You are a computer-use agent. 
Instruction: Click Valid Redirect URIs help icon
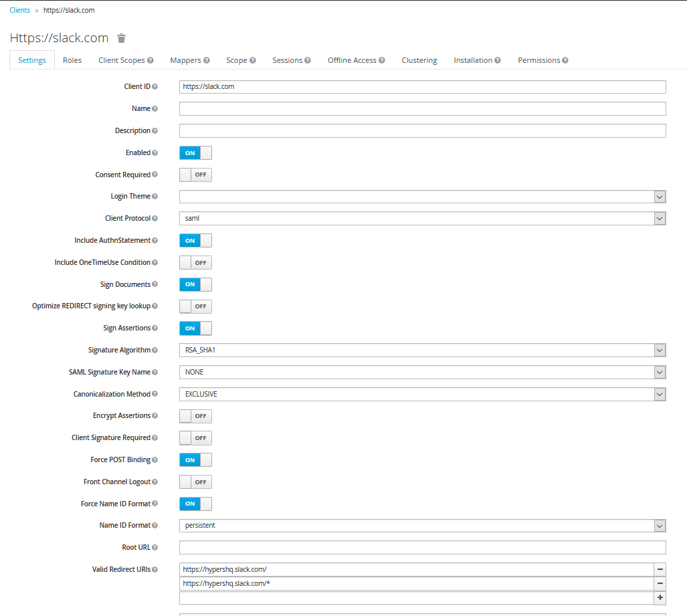coord(155,570)
